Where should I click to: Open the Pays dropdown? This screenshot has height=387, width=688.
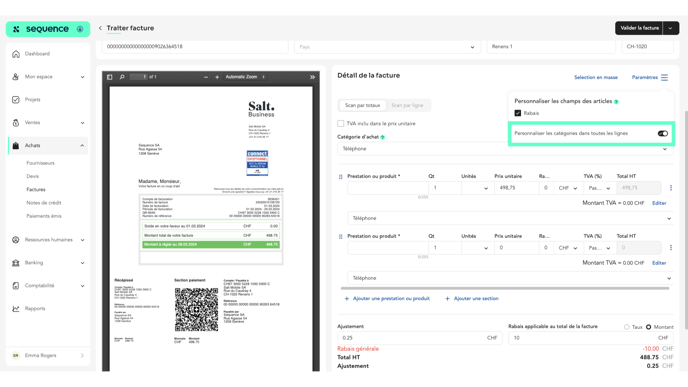[x=387, y=47]
